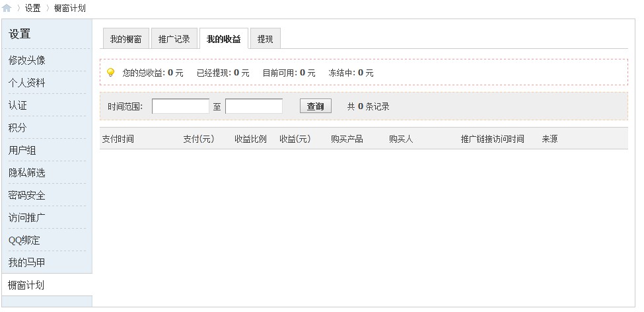Open 用户组 settings page
This screenshot has height=312, width=644.
point(22,150)
